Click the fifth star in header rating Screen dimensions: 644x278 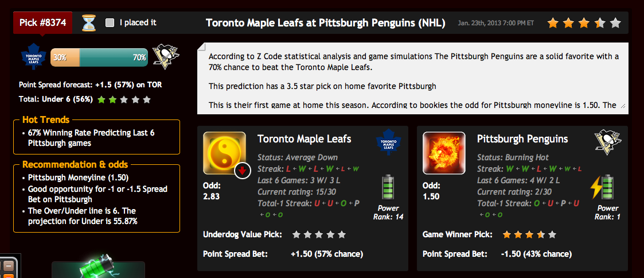pos(615,23)
